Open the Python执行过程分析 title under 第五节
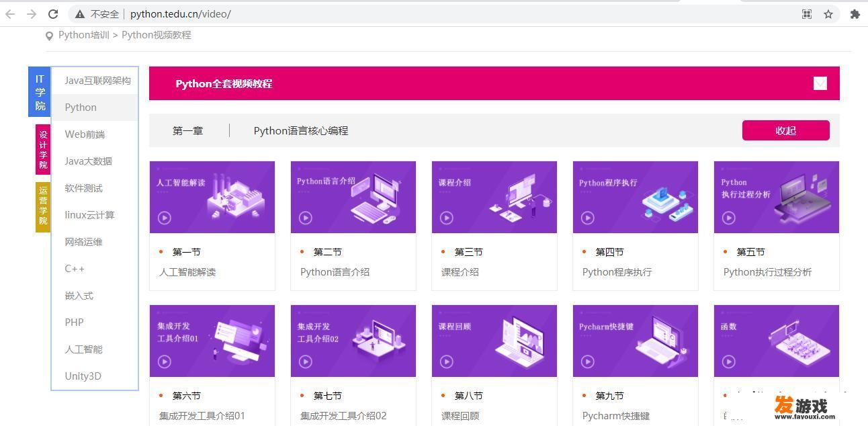 point(767,272)
